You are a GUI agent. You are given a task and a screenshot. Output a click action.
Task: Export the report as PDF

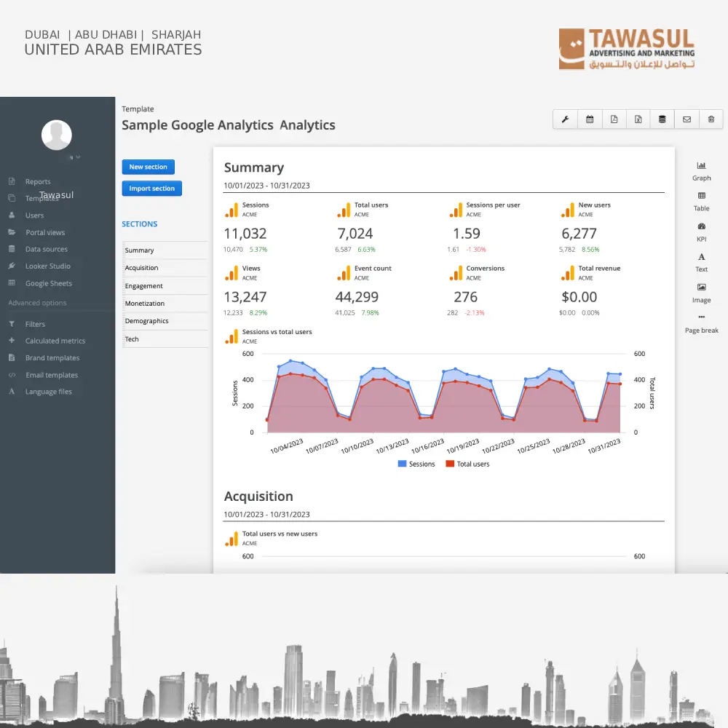[x=614, y=119]
